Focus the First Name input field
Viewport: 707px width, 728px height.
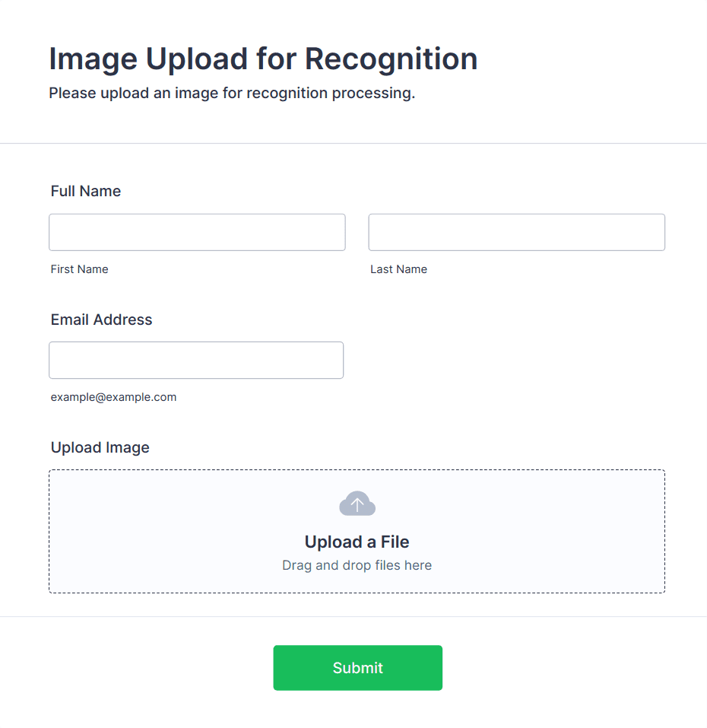(197, 232)
